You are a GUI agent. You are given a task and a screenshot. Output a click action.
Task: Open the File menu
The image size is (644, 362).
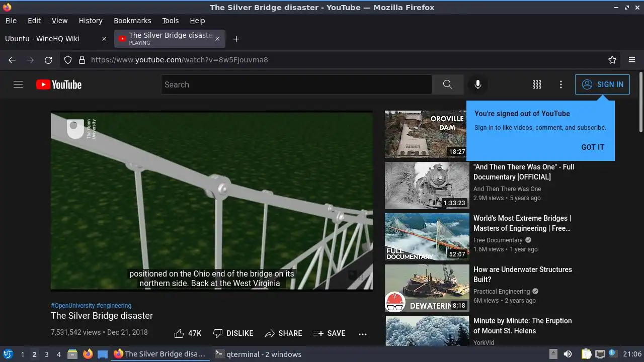click(11, 21)
